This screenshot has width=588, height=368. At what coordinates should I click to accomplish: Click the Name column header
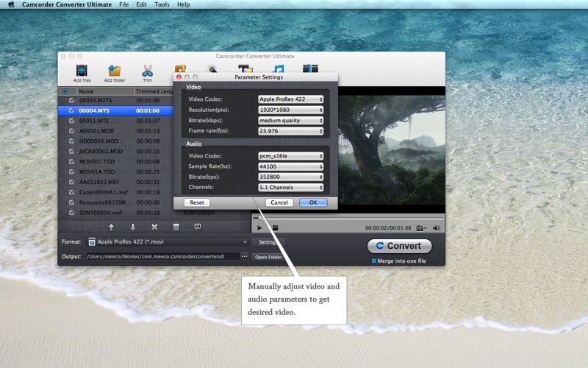pyautogui.click(x=105, y=91)
